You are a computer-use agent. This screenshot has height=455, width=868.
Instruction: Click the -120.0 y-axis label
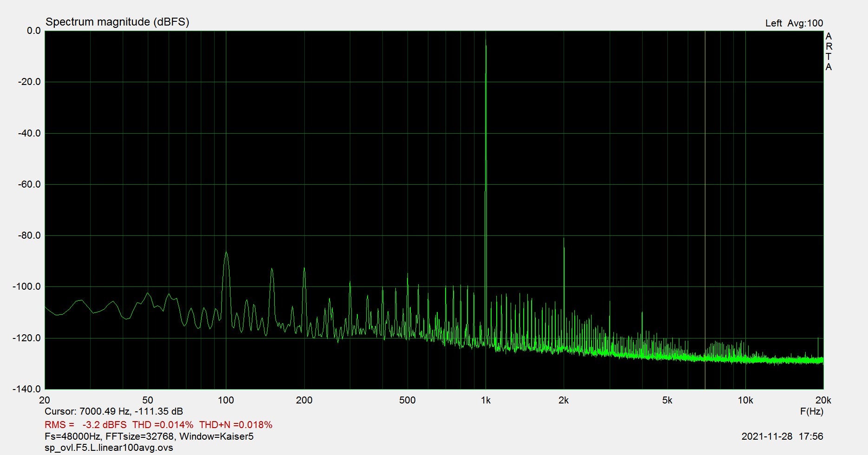27,338
